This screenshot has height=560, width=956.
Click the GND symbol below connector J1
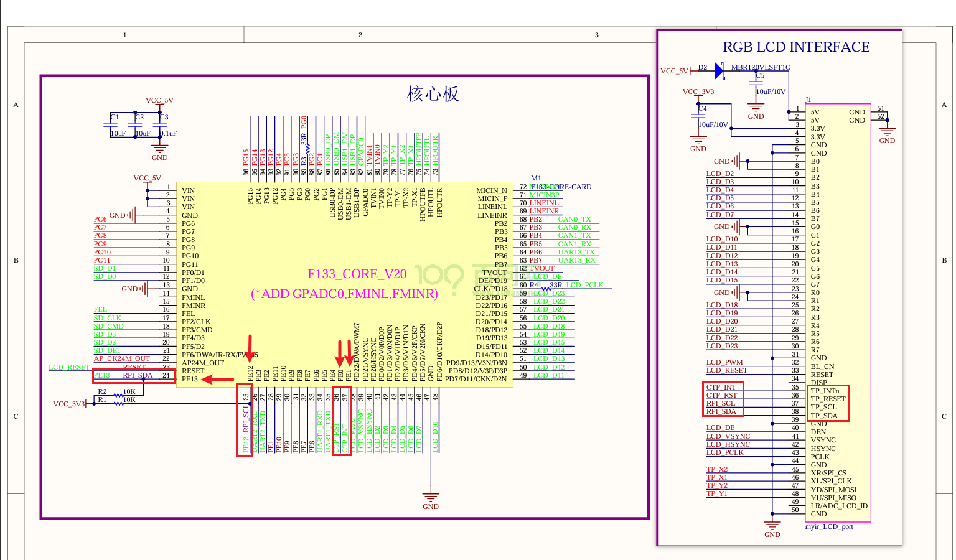772,525
